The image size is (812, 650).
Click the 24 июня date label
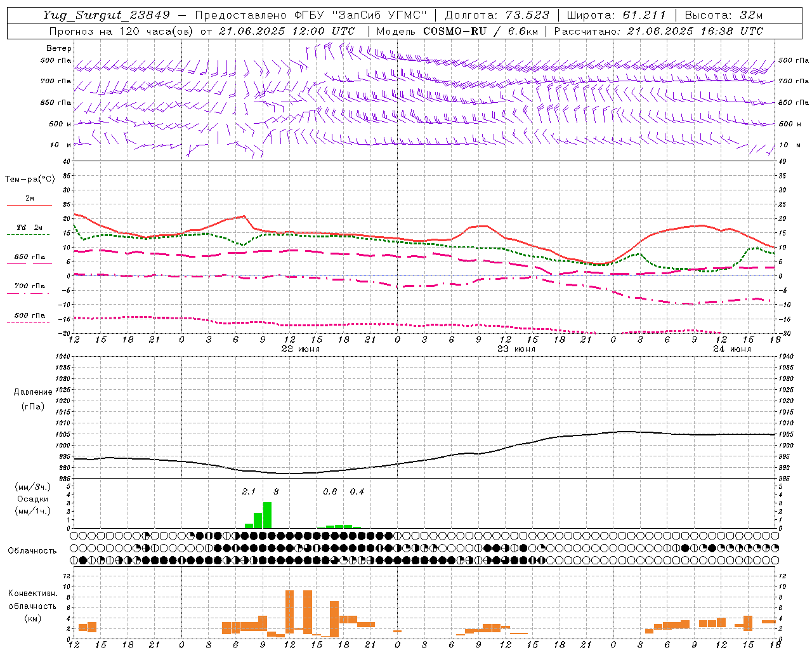pos(732,349)
